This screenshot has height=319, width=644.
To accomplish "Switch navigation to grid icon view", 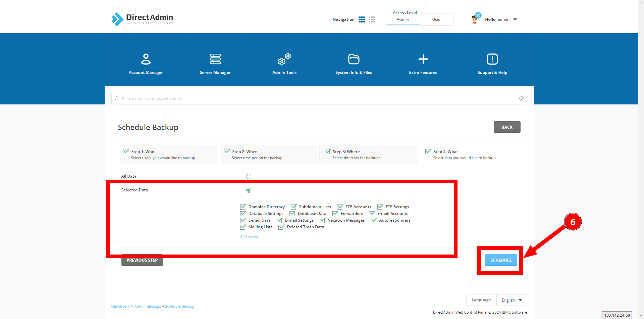I will [x=362, y=19].
